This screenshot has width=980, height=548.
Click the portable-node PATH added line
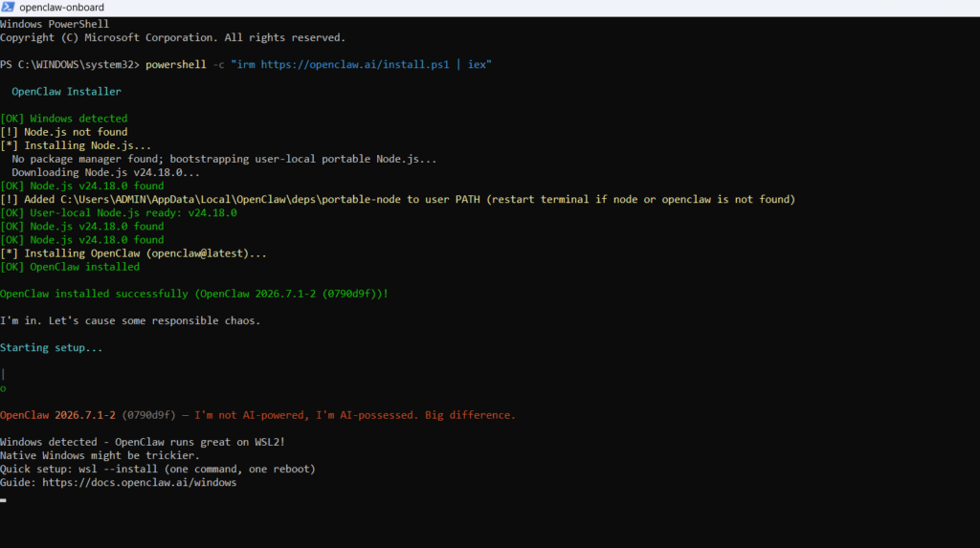(397, 199)
